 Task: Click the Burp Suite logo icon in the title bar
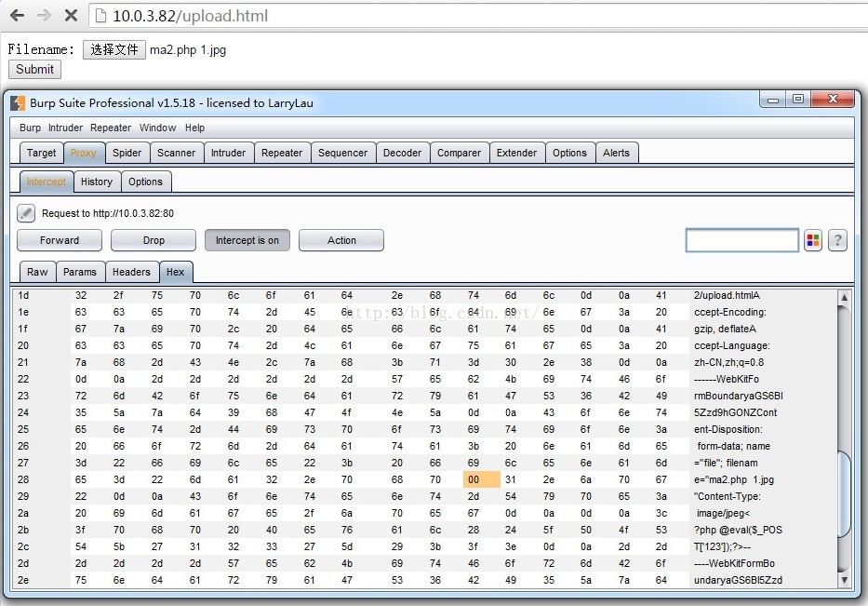pyautogui.click(x=19, y=103)
